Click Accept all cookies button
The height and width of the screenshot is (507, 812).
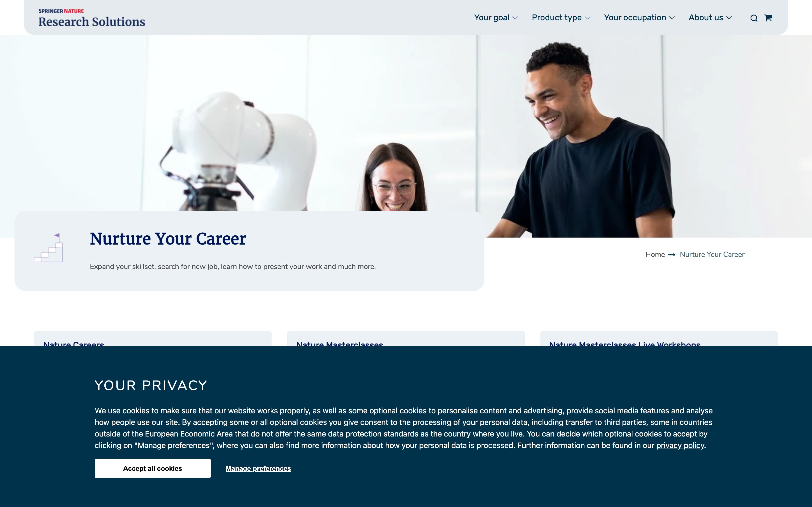tap(152, 468)
